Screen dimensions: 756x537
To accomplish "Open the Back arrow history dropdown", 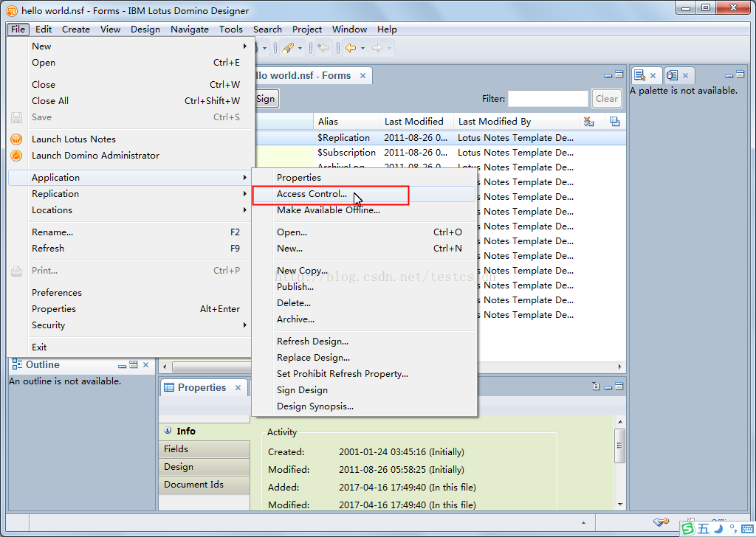I will coord(362,48).
